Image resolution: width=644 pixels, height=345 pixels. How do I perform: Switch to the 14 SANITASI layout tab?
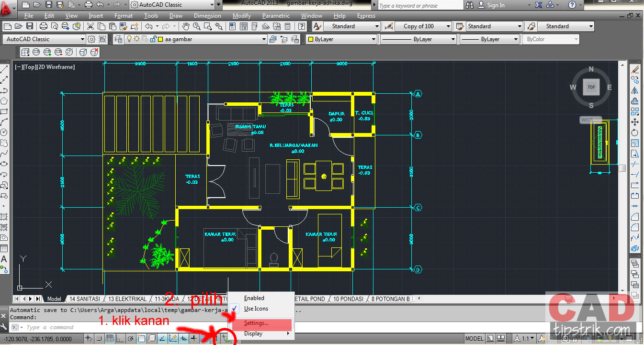84,299
